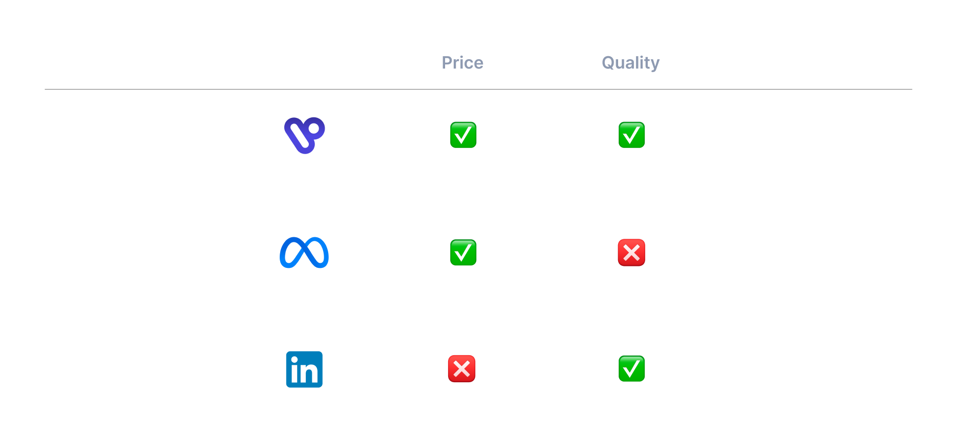This screenshot has height=446, width=980.
Task: Click the purple V-shaped logo
Action: coord(304,135)
